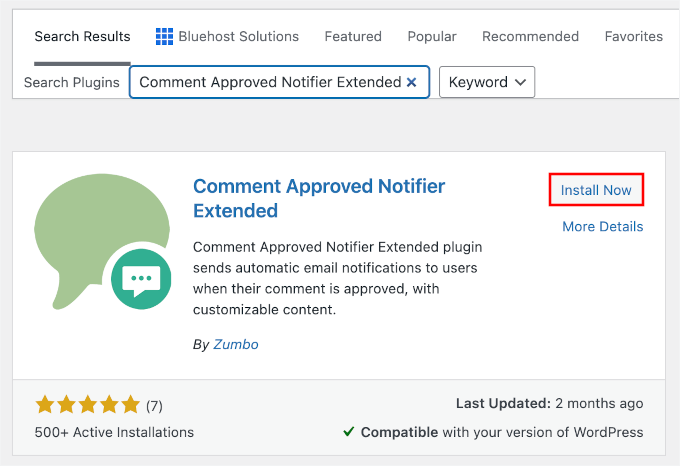
Task: Select the 'Last Updated: 2 months ago' text
Action: (549, 404)
